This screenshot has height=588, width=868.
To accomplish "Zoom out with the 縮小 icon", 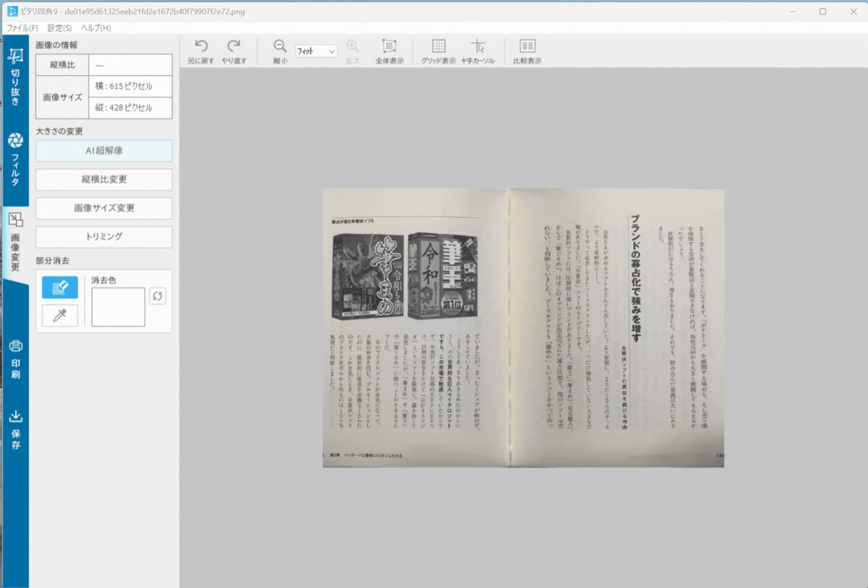I will [x=280, y=46].
